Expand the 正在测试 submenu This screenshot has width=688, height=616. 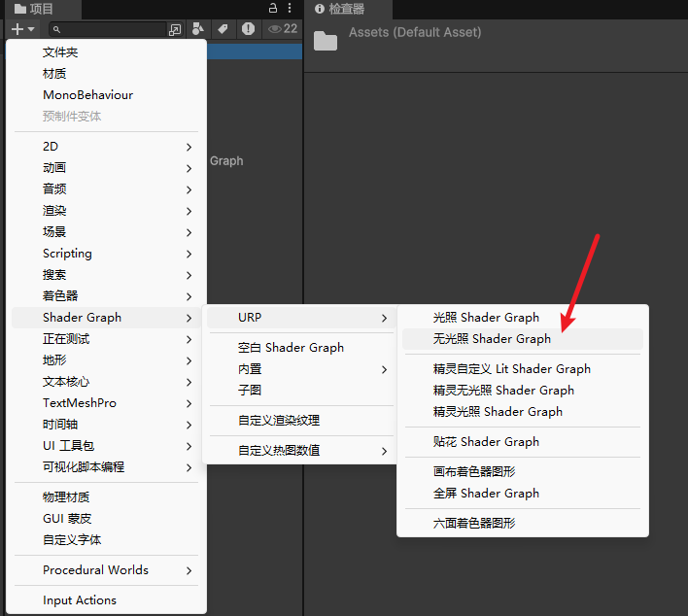click(106, 339)
